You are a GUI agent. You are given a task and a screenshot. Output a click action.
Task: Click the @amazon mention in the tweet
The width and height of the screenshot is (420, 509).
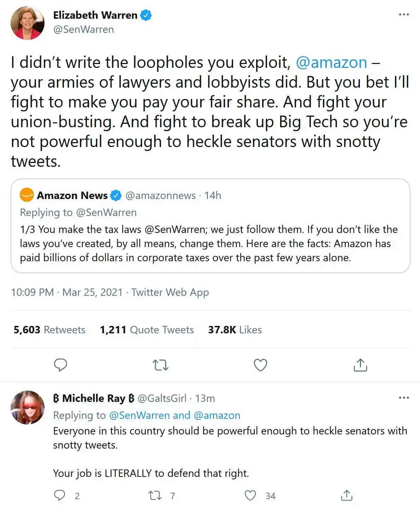(x=331, y=63)
